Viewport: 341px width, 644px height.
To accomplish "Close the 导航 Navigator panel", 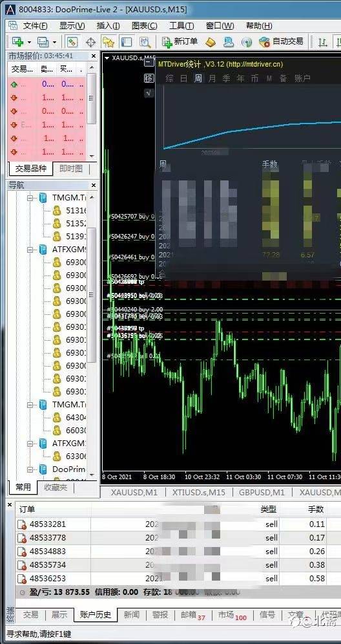I will click(93, 185).
